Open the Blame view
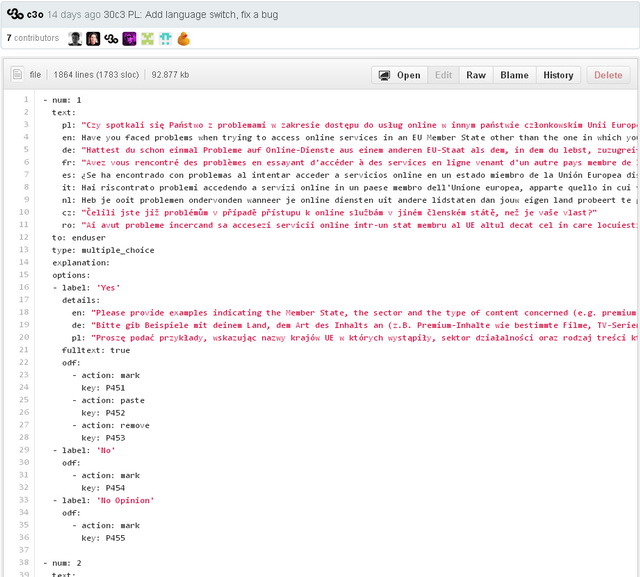The height and width of the screenshot is (577, 640). 514,75
